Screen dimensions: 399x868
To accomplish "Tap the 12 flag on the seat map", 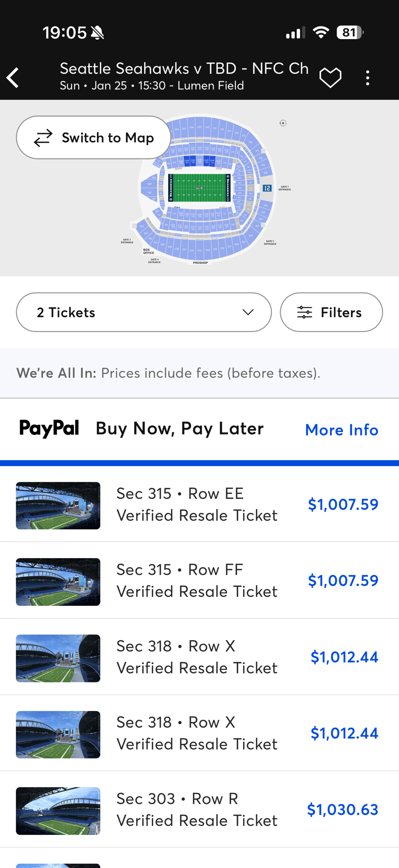I will click(267, 188).
